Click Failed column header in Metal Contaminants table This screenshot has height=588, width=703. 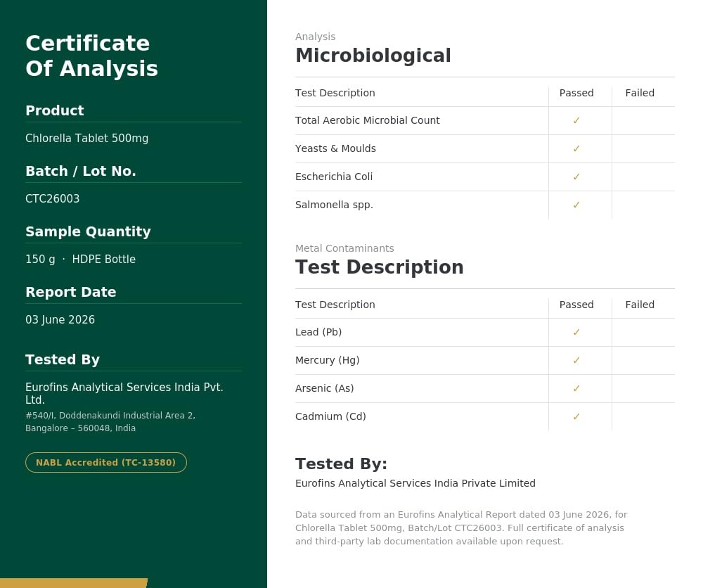coord(640,305)
